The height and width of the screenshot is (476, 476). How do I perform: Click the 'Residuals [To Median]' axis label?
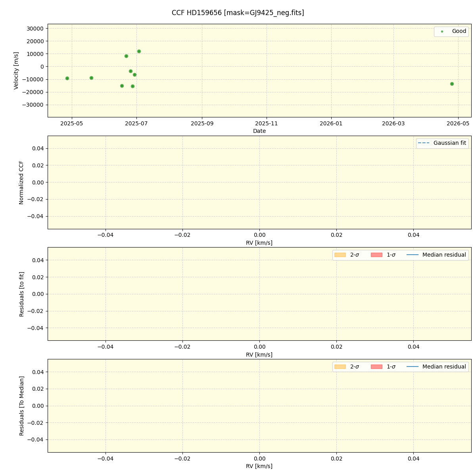point(21,406)
